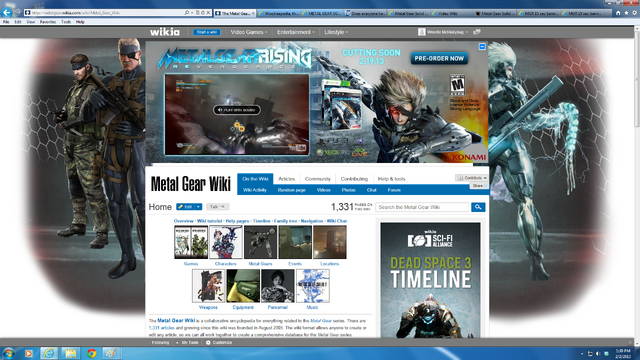Image resolution: width=640 pixels, height=360 pixels.
Task: Open the Windows Start button
Action: pyautogui.click(x=8, y=353)
